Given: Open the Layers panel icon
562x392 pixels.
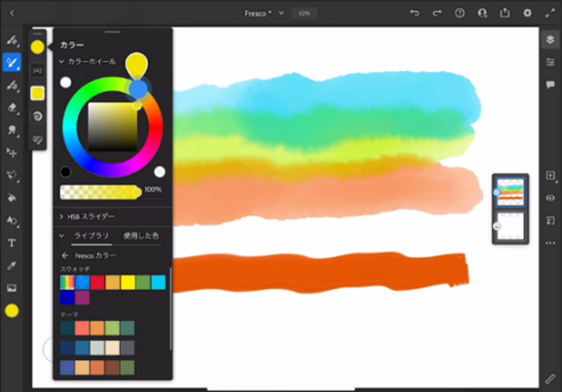Looking at the screenshot, I should (x=550, y=39).
